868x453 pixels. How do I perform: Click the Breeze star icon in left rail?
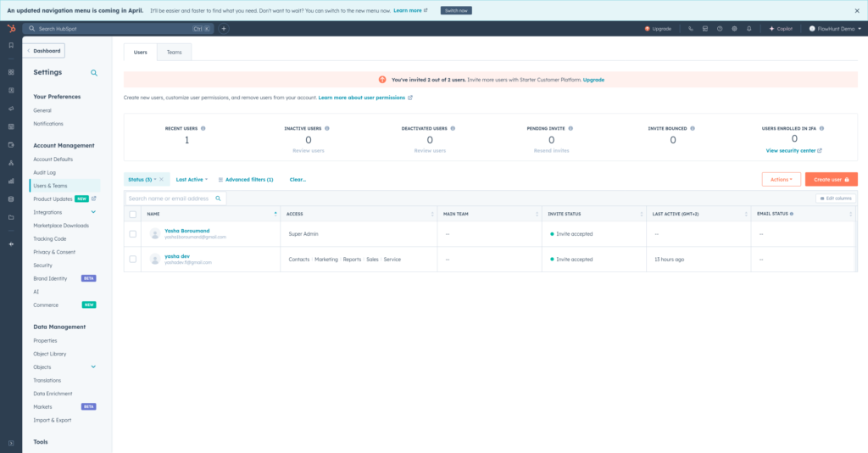tap(11, 243)
